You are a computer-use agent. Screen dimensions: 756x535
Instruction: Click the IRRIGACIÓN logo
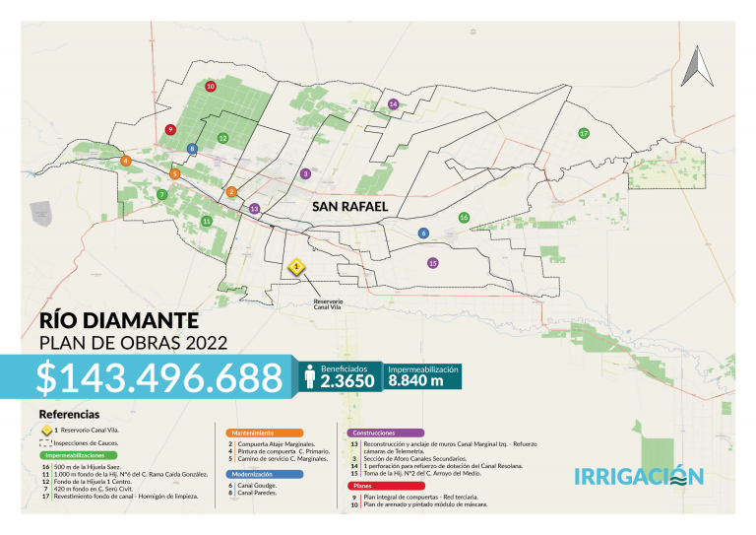pyautogui.click(x=639, y=477)
